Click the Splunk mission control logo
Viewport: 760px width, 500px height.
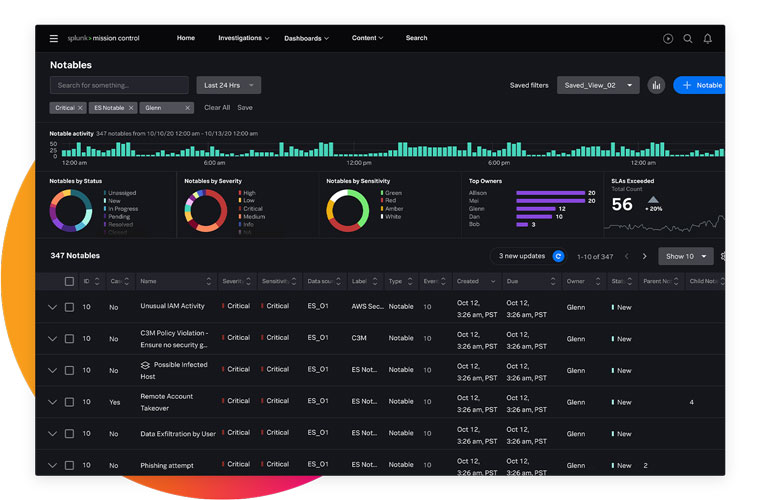coord(103,38)
